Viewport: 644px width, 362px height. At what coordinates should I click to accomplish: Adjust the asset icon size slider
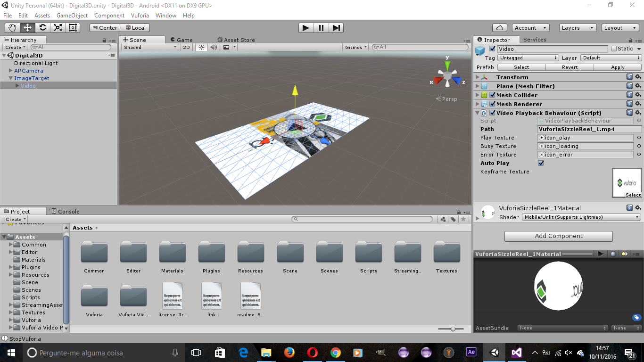point(453,329)
